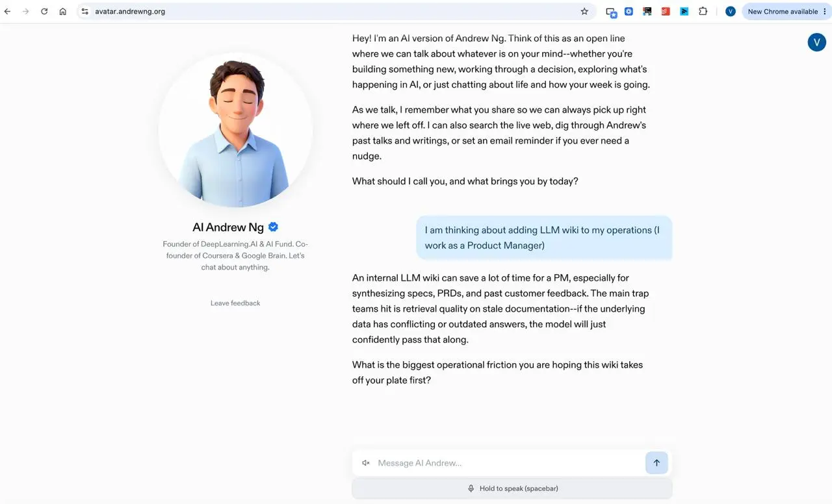
Task: Click the AI Andrew Ng avatar image
Action: (x=235, y=130)
